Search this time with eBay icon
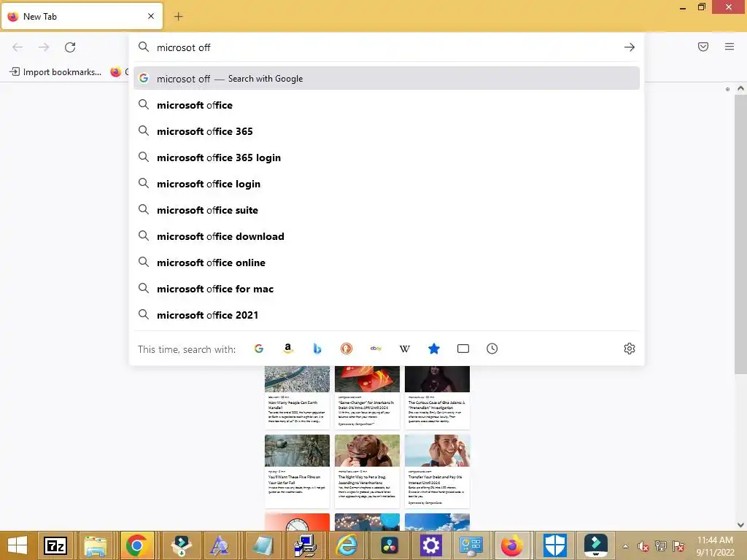This screenshot has height=560, width=747. coord(376,349)
